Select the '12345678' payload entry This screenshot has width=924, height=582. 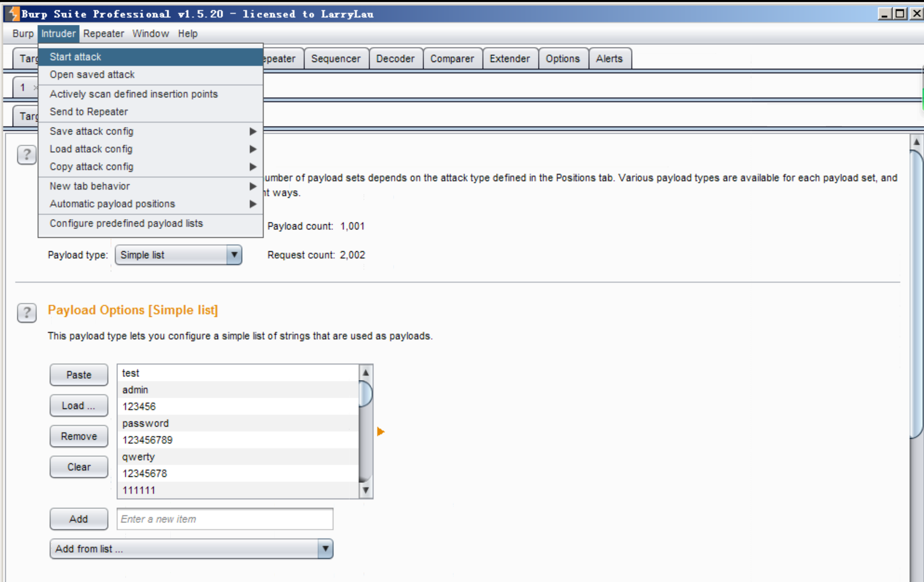(238, 473)
